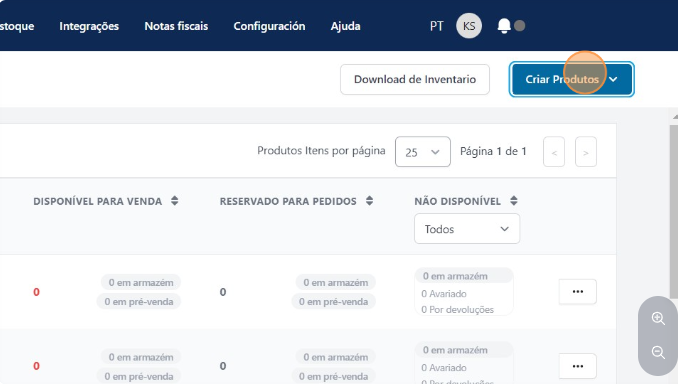
Task: Click the Ajuda link in navbar
Action: pyautogui.click(x=345, y=26)
